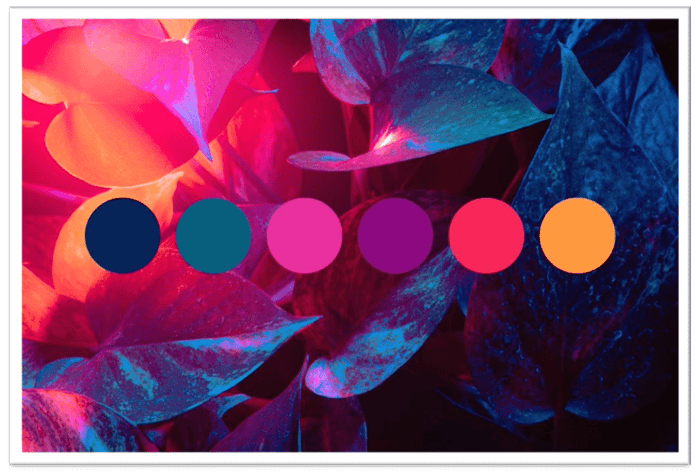Click the dark navy blue color circle

122,235
